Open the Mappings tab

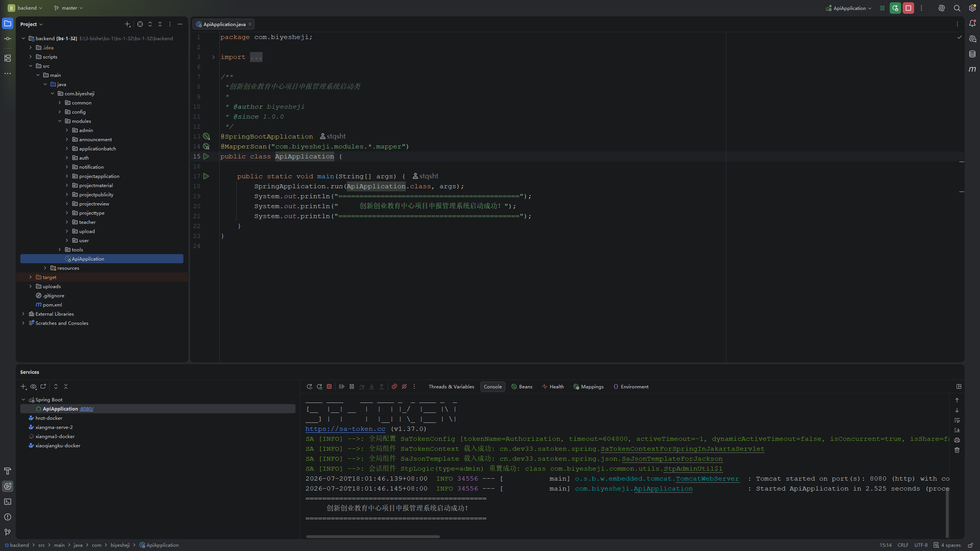(588, 386)
